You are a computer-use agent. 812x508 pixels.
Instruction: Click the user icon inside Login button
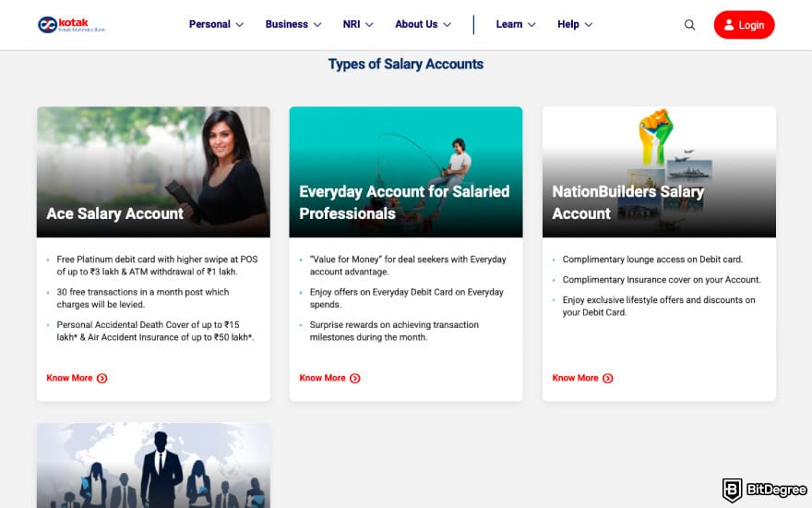tap(729, 25)
